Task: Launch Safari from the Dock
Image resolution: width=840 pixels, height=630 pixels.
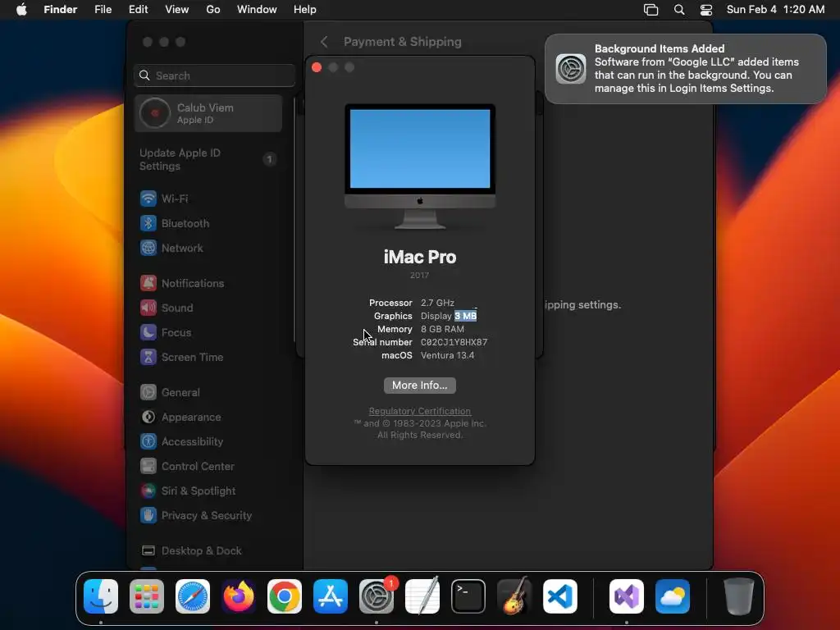Action: point(193,596)
